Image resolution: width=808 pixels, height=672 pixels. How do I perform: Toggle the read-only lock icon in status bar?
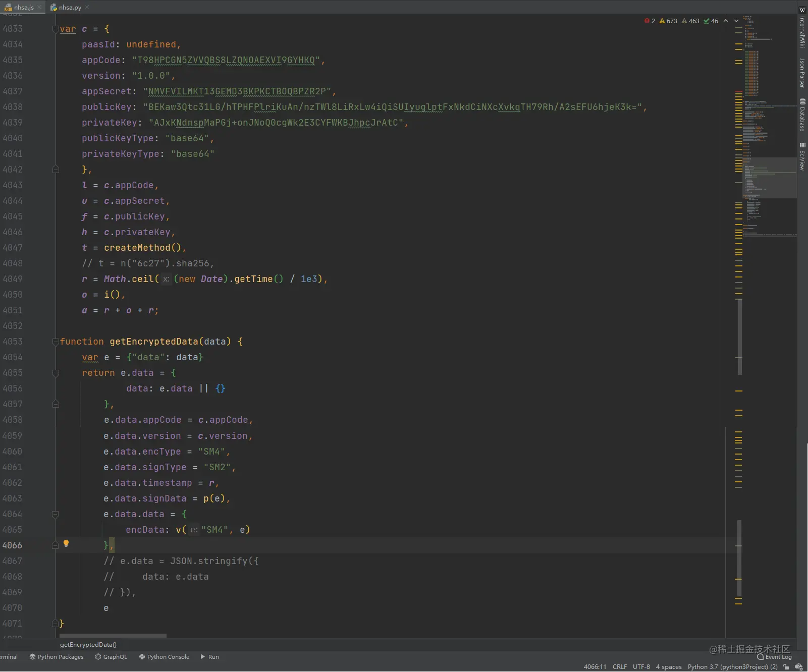coord(786,667)
